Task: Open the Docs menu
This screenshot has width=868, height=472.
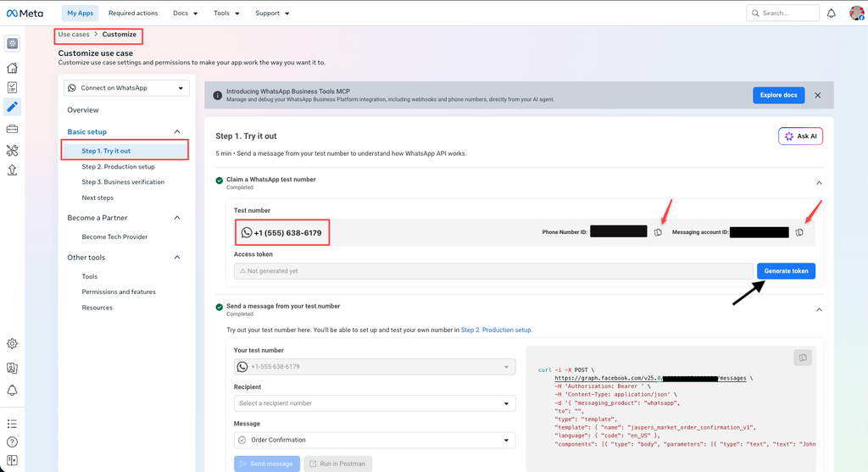Action: coord(186,14)
